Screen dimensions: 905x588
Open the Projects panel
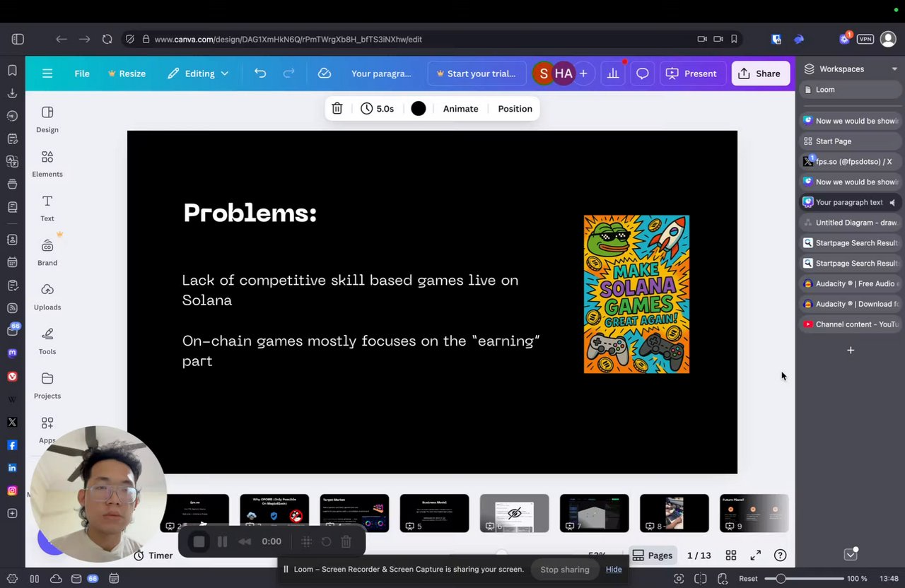click(x=47, y=386)
